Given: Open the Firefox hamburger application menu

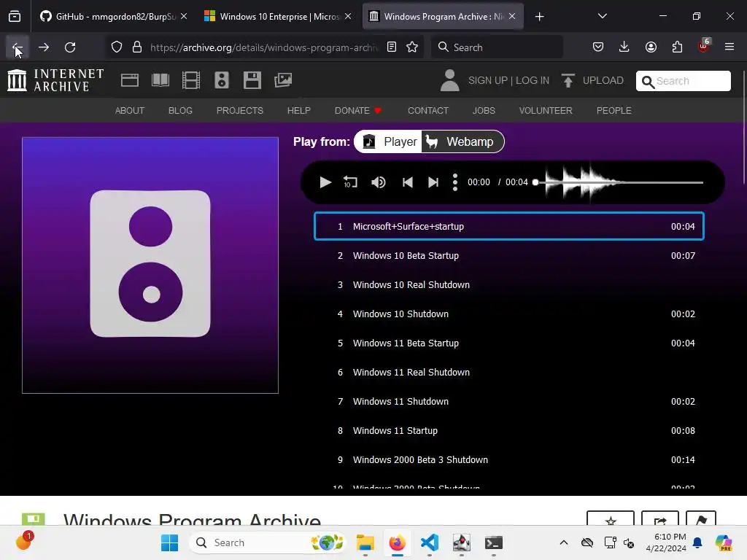Looking at the screenshot, I should 729,47.
